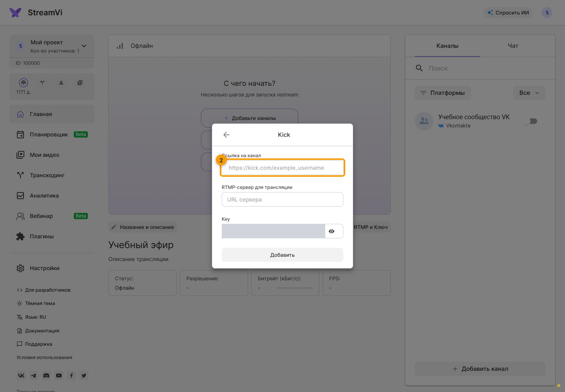Image resolution: width=565 pixels, height=392 pixels.
Task: Click the transcoding split-arrows tariff icon
Action: tap(42, 83)
